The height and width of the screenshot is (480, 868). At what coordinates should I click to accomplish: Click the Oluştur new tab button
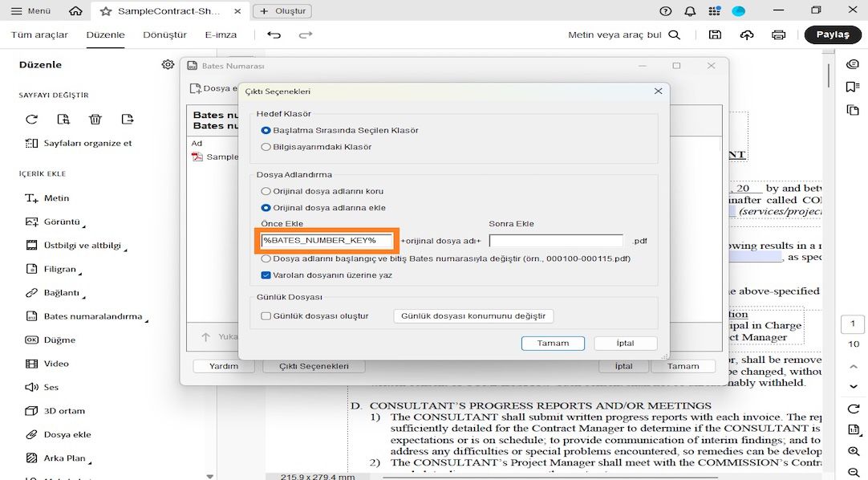tap(282, 11)
